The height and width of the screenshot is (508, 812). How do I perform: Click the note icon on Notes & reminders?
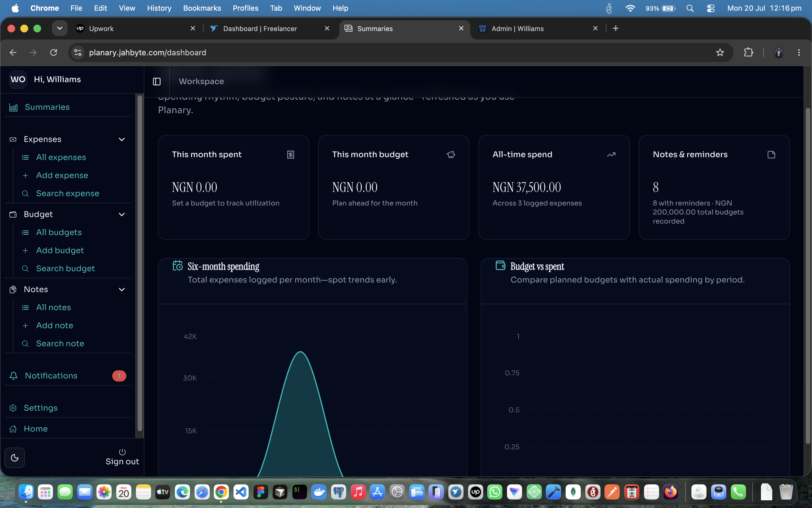[x=771, y=155]
